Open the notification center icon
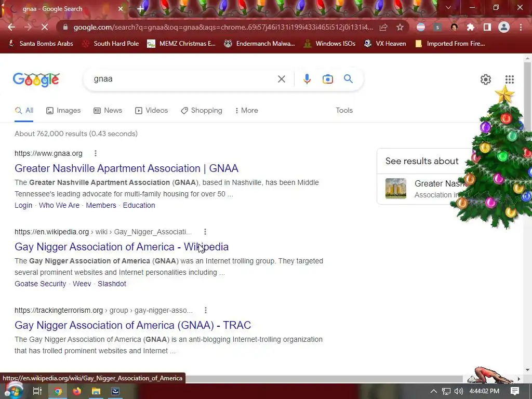Image resolution: width=532 pixels, height=399 pixels. 515,391
